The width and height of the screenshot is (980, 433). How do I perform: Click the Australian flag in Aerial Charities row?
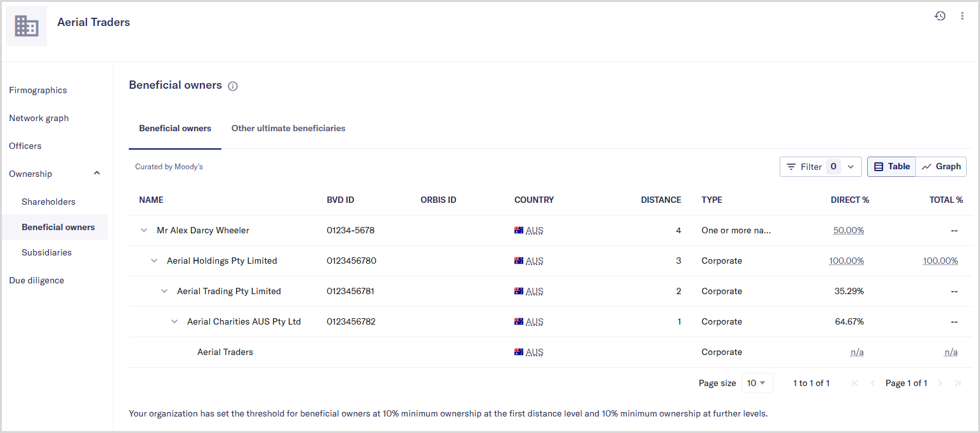point(519,321)
